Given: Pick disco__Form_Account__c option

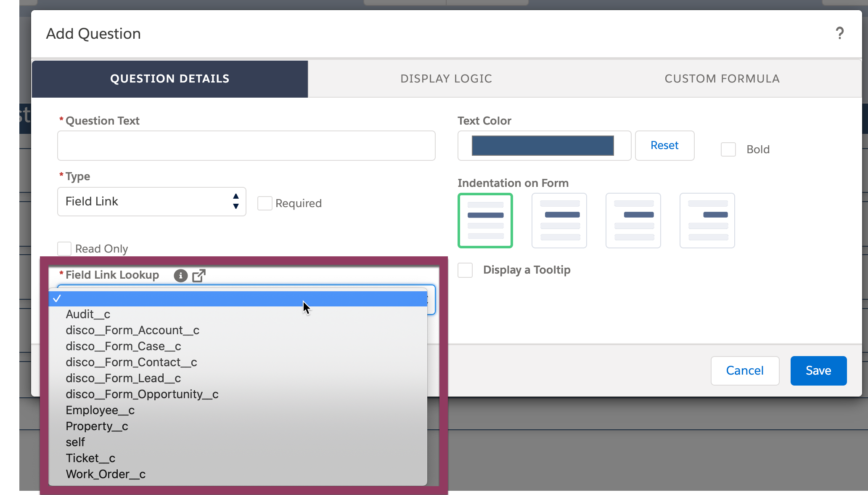Looking at the screenshot, I should tap(238, 330).
